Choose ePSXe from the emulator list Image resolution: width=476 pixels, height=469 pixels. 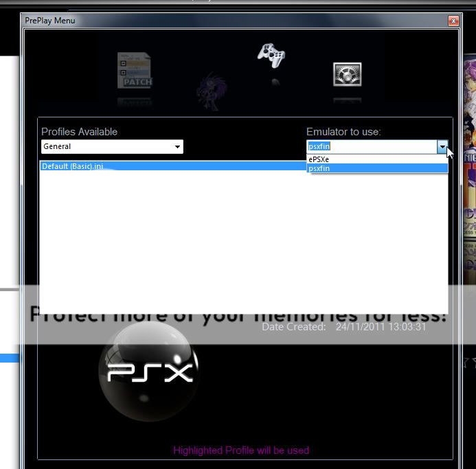point(377,159)
